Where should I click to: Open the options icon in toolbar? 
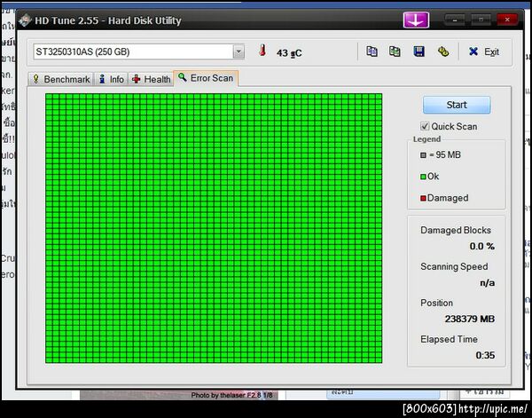pos(443,51)
